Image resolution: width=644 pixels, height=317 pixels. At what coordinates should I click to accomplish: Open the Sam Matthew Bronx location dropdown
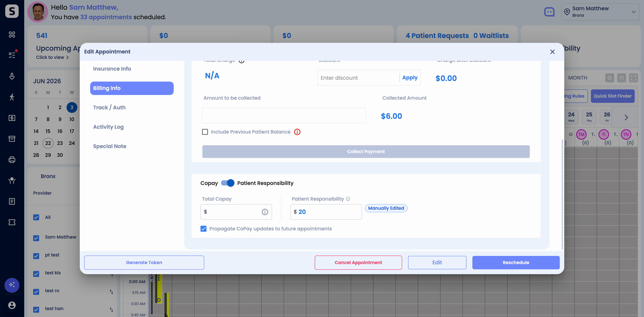pyautogui.click(x=600, y=12)
